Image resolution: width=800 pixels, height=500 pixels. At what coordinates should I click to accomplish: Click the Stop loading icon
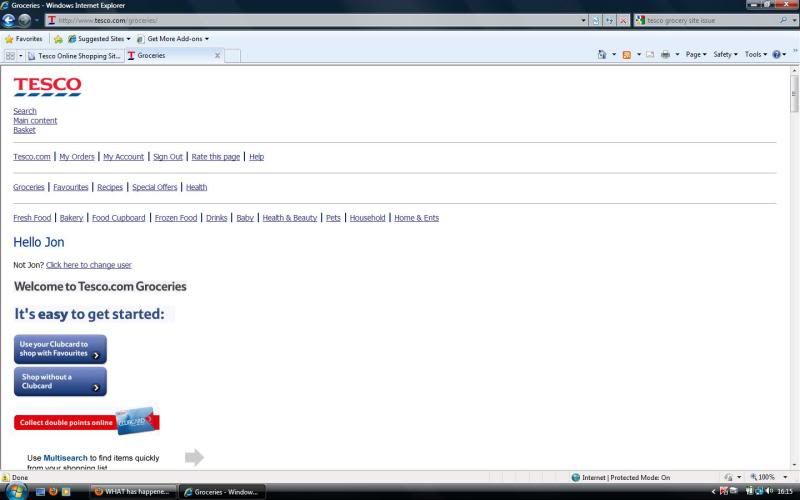click(623, 20)
